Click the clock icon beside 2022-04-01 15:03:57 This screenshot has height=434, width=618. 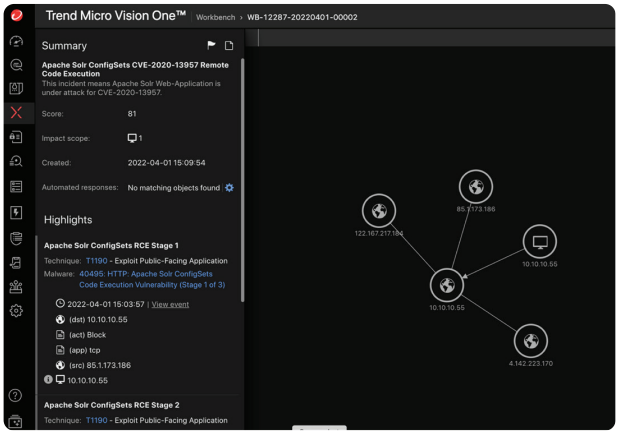click(60, 304)
